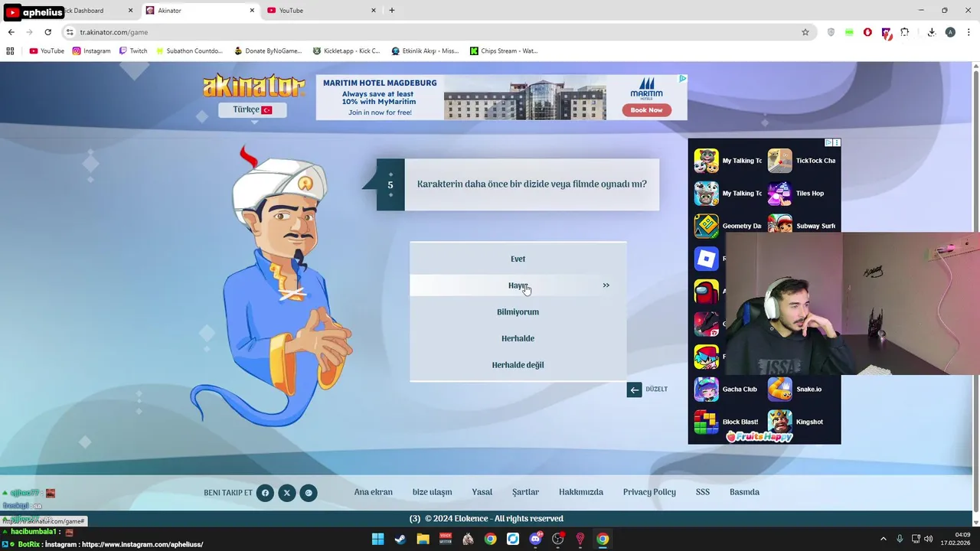
Task: Open Discord from the taskbar
Action: (x=536, y=539)
